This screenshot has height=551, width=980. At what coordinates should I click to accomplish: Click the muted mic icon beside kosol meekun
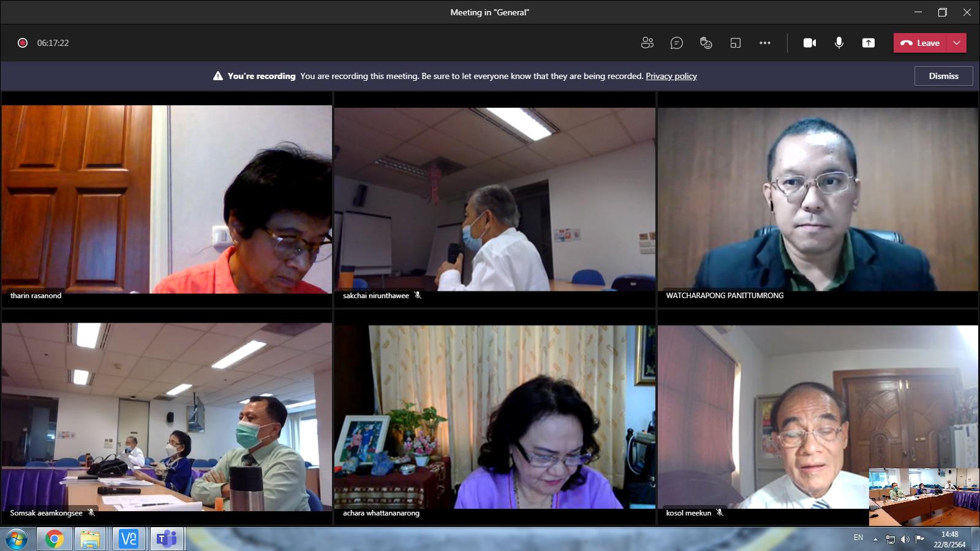[720, 512]
